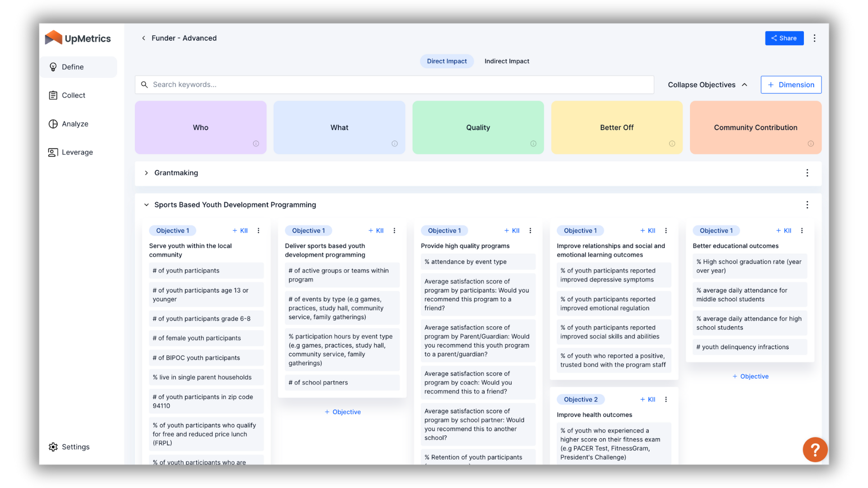Collapse Sports Based Youth Development Programming
The image size is (868, 488).
146,204
